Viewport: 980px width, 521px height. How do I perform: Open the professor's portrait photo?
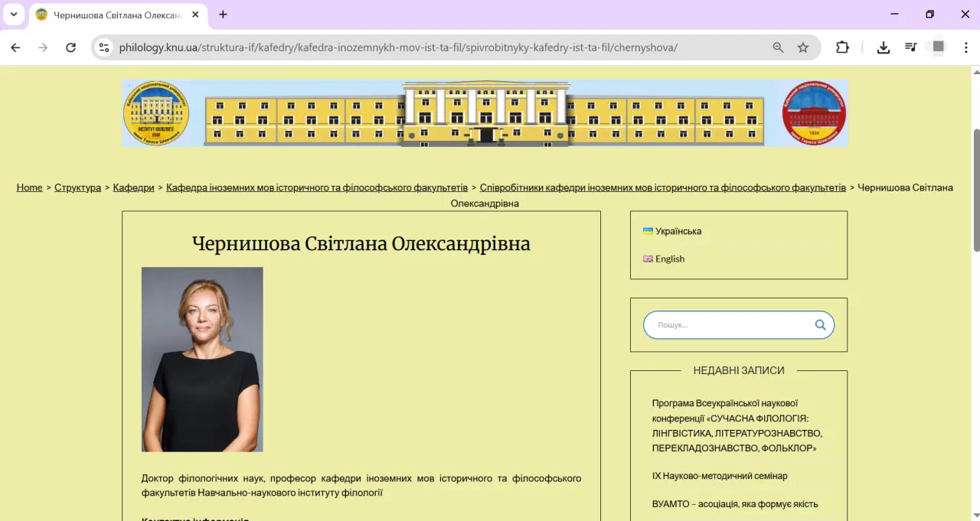click(x=202, y=359)
